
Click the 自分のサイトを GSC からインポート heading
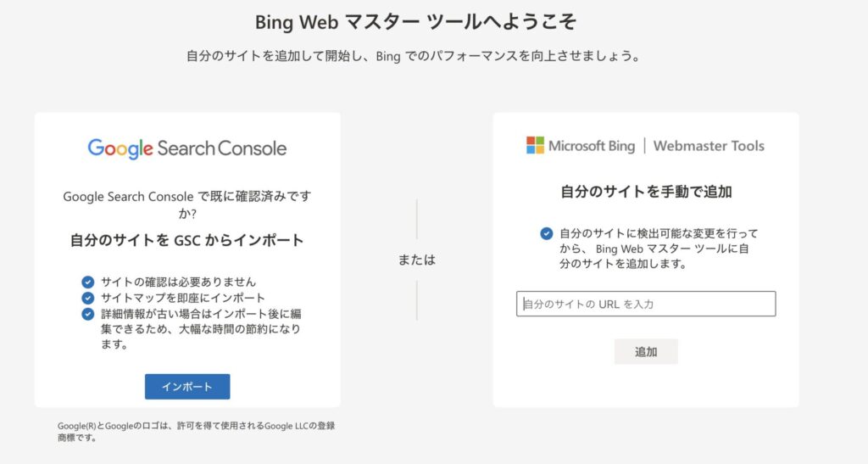tap(187, 240)
